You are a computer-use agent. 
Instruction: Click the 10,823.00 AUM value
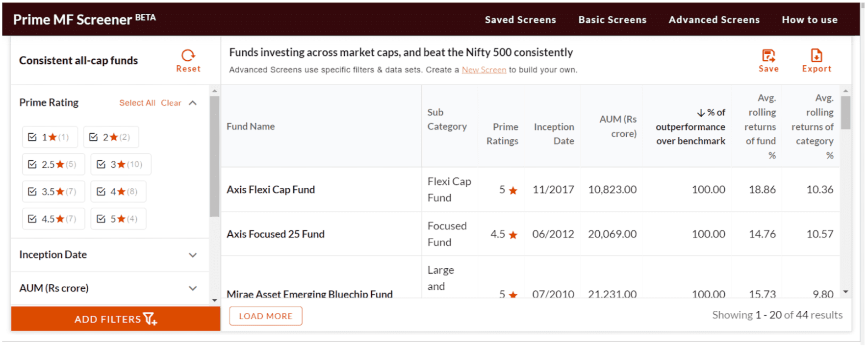(x=613, y=190)
